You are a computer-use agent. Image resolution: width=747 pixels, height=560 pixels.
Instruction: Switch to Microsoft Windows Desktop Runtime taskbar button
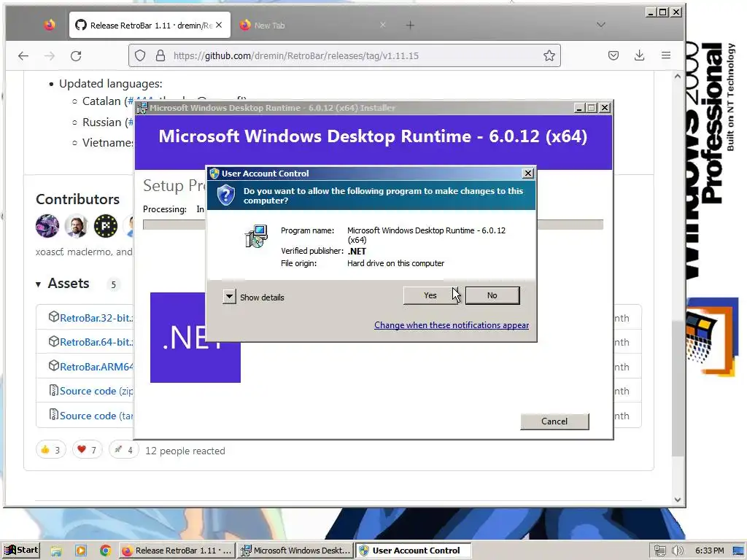point(295,551)
